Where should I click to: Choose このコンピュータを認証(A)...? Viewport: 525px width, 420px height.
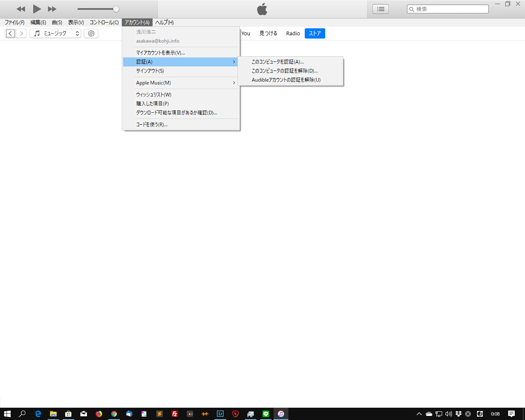click(290, 62)
